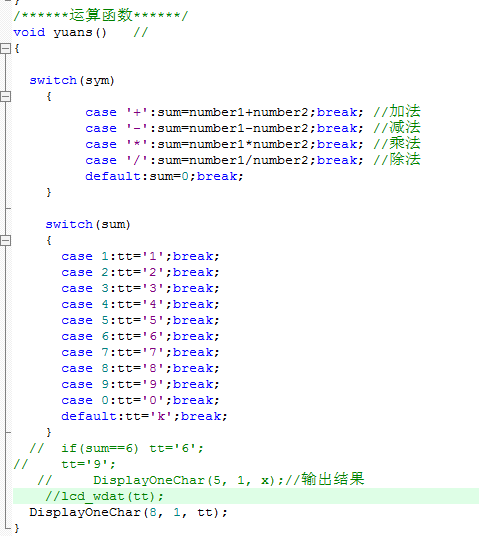Click the line 'case 4:tt='4';break;'
The image size is (479, 536).
[140, 305]
